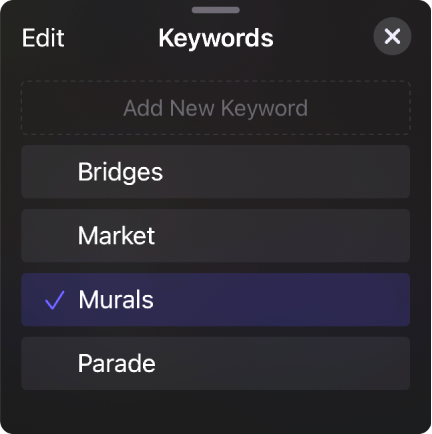432x434 pixels.
Task: Tap the Edit text button
Action: [43, 38]
